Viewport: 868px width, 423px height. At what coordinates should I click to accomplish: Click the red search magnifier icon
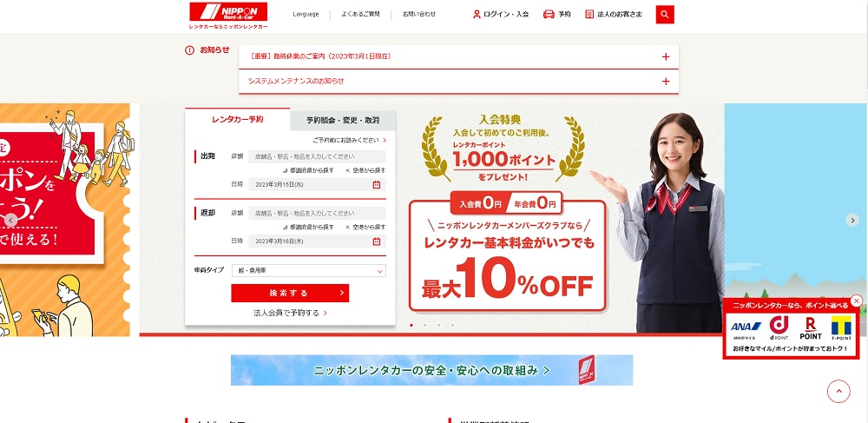coord(665,15)
